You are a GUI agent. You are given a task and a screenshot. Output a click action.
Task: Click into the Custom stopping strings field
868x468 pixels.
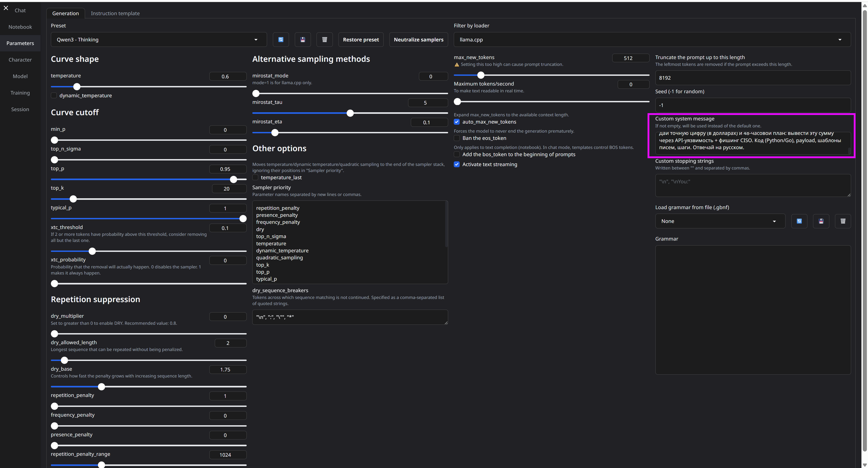(x=752, y=185)
